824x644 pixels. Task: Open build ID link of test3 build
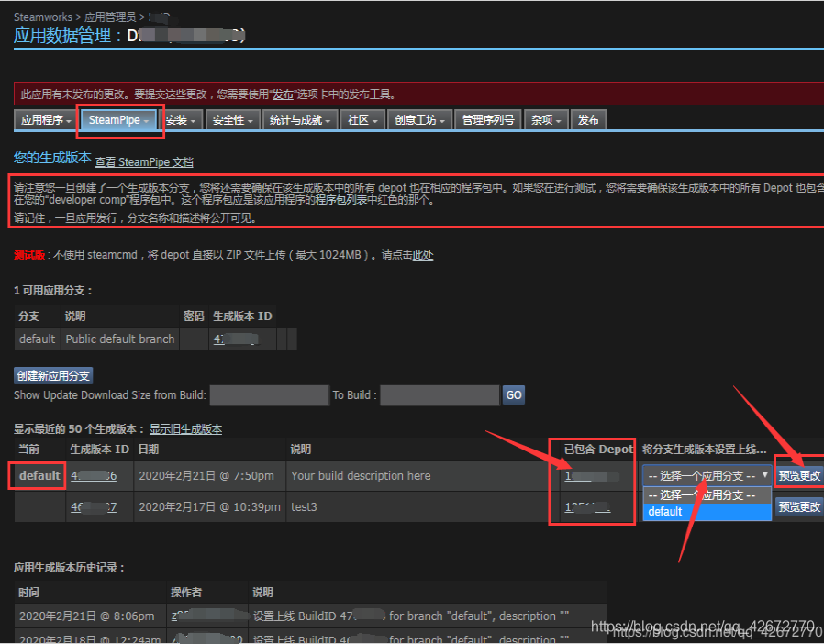point(94,507)
